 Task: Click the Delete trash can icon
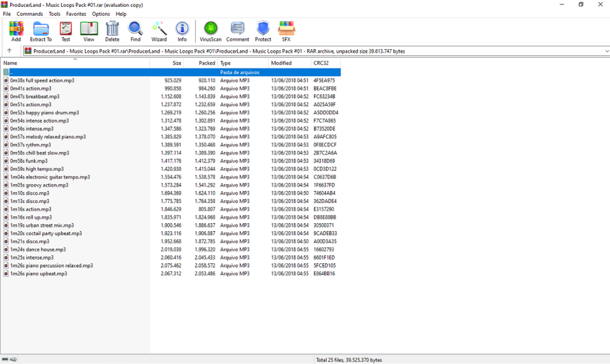point(112,31)
